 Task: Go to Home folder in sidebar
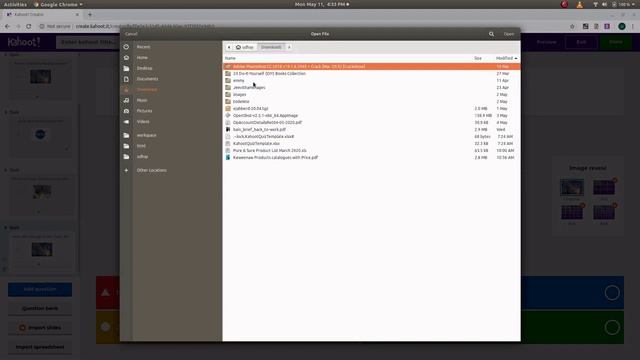click(142, 58)
